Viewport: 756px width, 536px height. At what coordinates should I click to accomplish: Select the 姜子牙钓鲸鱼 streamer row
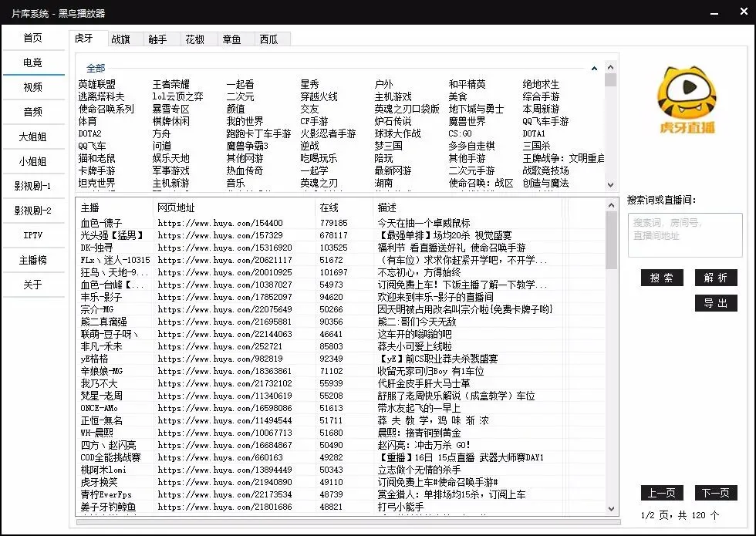click(x=340, y=507)
